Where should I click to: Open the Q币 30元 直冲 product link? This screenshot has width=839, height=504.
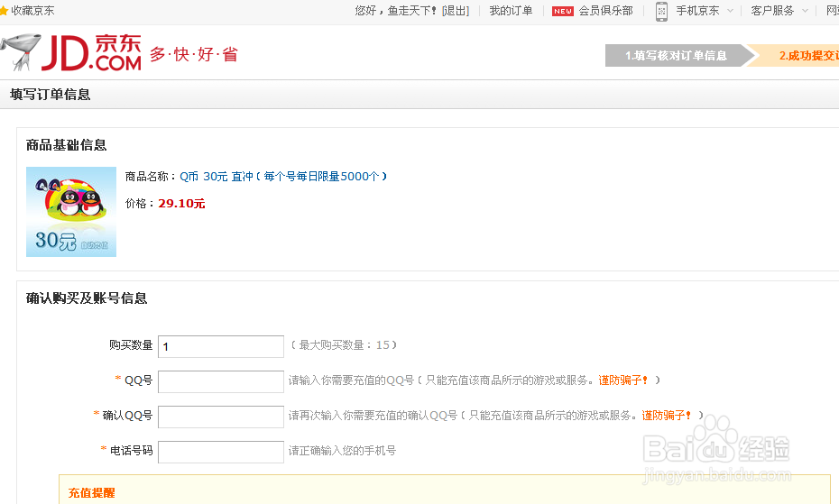pyautogui.click(x=283, y=176)
